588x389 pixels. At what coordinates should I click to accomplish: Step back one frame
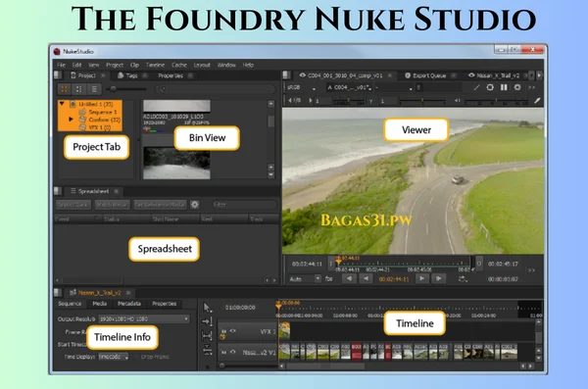click(366, 278)
